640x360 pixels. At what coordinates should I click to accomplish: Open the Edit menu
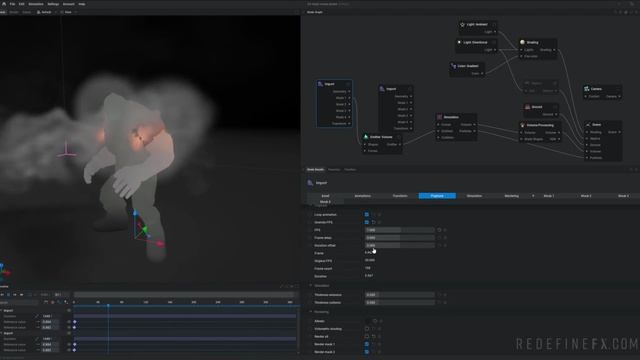pos(21,4)
